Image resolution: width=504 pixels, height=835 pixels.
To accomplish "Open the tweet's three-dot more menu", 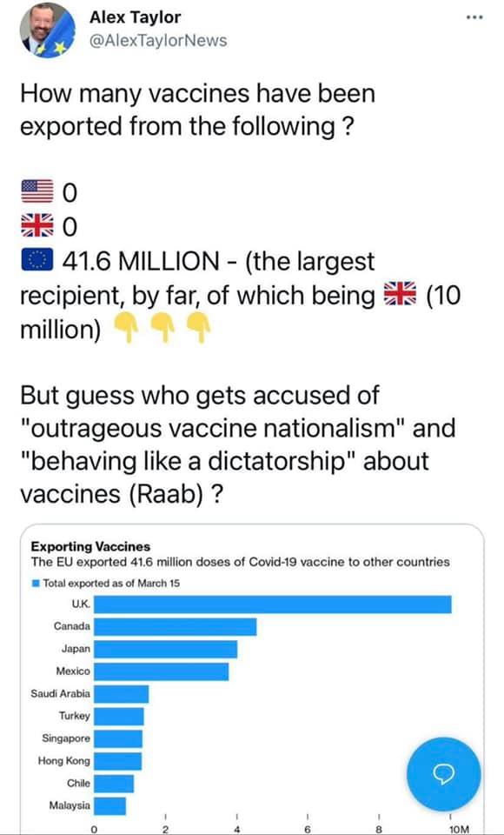I will pos(474,17).
